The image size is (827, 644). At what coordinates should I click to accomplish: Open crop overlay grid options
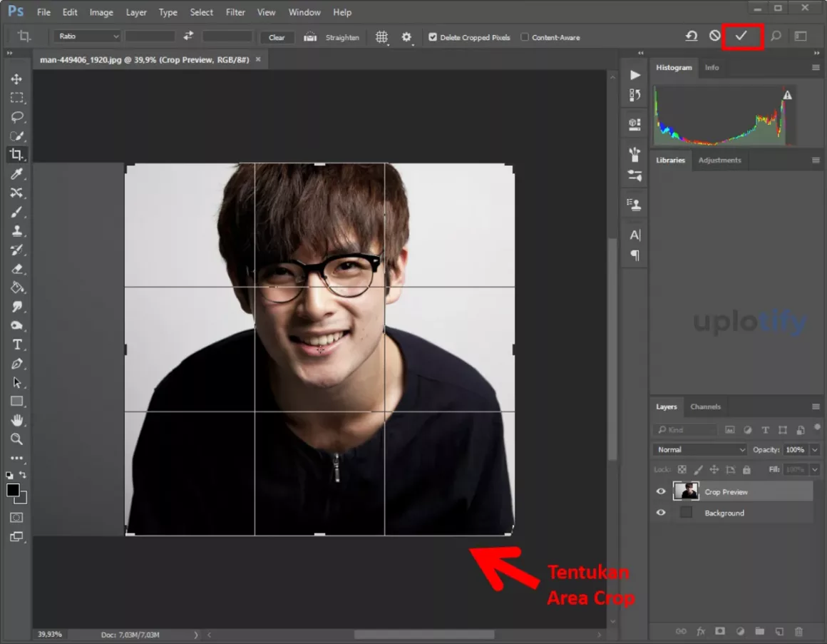(381, 37)
